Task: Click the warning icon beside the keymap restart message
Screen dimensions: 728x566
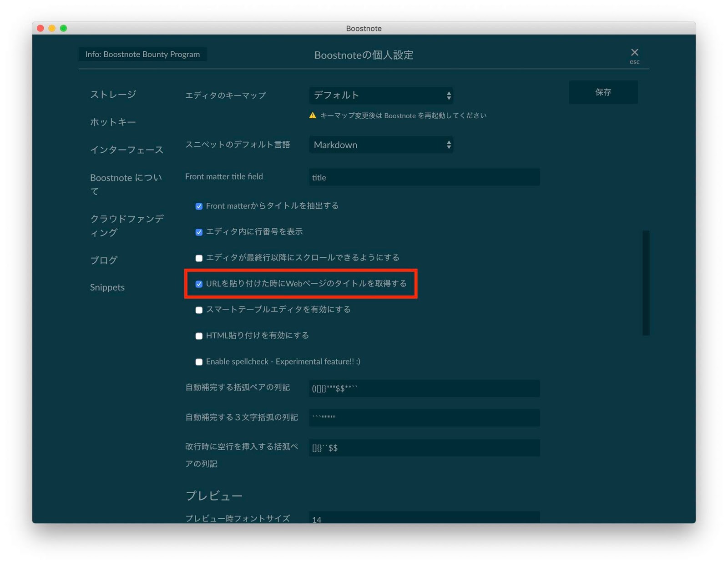Action: pyautogui.click(x=312, y=115)
